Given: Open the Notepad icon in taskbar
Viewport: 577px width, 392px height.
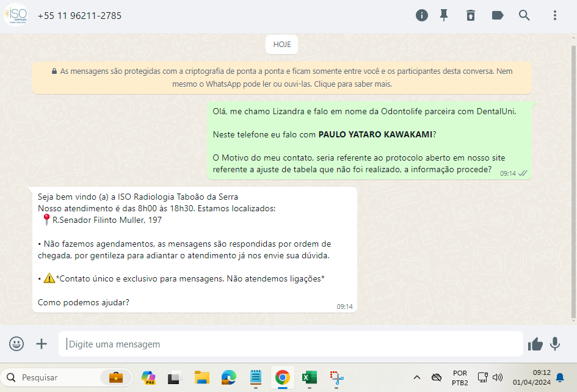Looking at the screenshot, I should coord(256,377).
